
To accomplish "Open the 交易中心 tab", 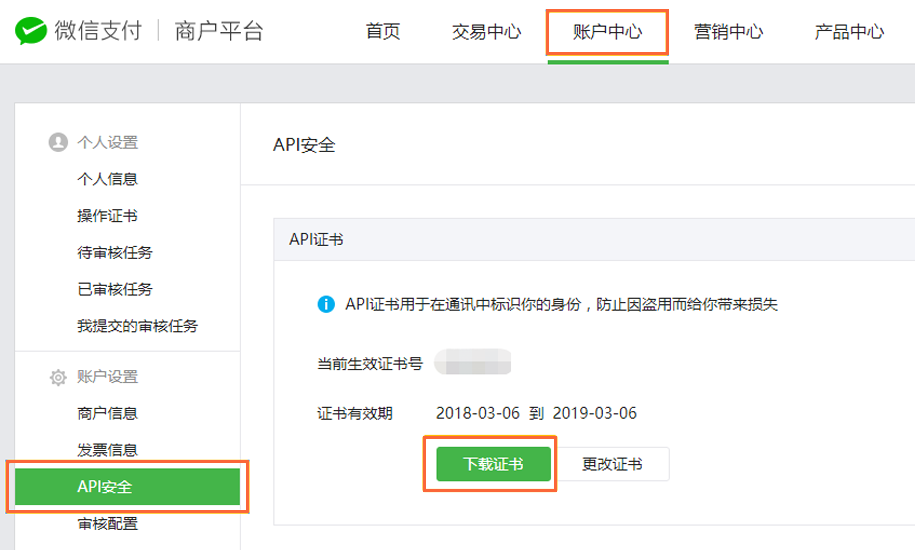I will pyautogui.click(x=486, y=32).
